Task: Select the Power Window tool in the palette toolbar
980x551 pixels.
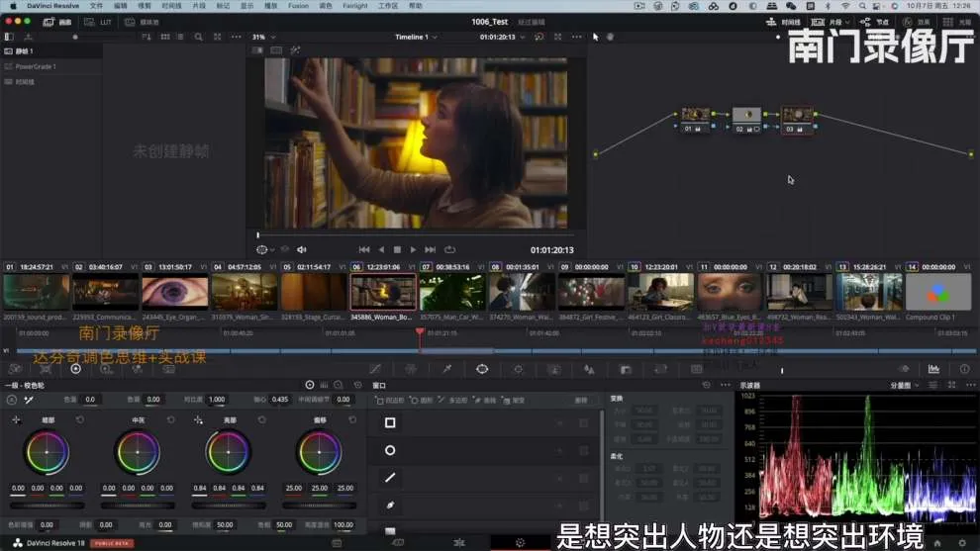Action: click(482, 369)
